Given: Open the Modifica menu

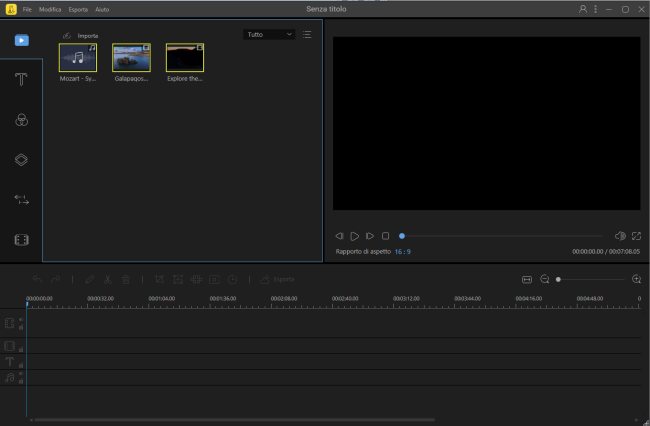Looking at the screenshot, I should 50,9.
